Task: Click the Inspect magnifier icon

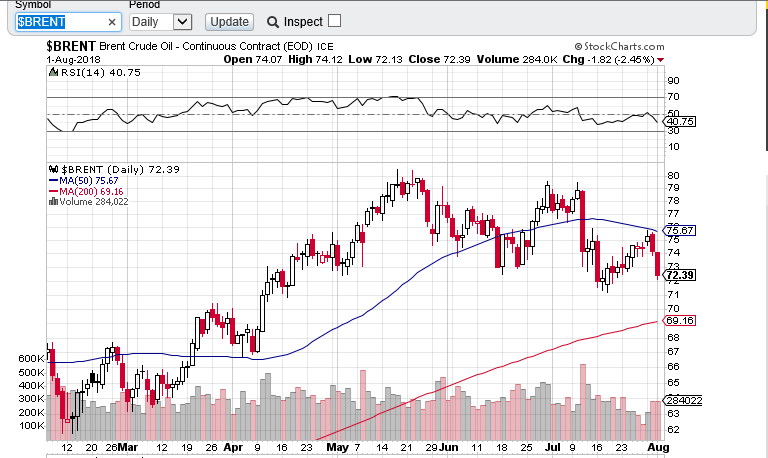Action: 272,22
